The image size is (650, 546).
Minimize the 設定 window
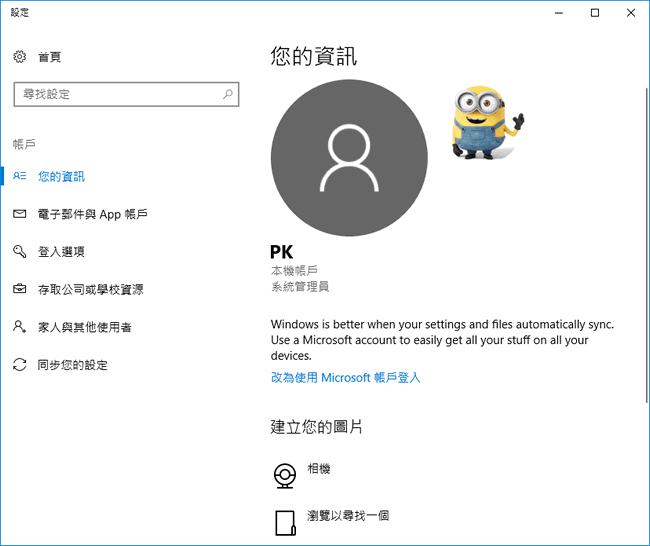point(559,13)
